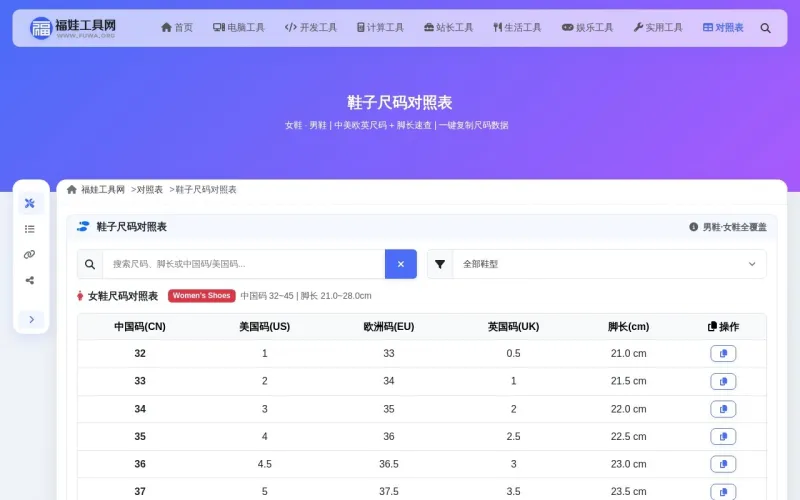Screen dimensions: 800x500
Task: Click the magnifier icon beside the search field
Action: point(90,264)
